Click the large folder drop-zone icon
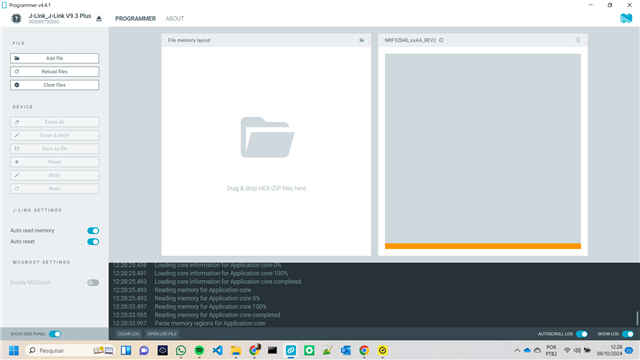Image resolution: width=640 pixels, height=360 pixels. (267, 137)
